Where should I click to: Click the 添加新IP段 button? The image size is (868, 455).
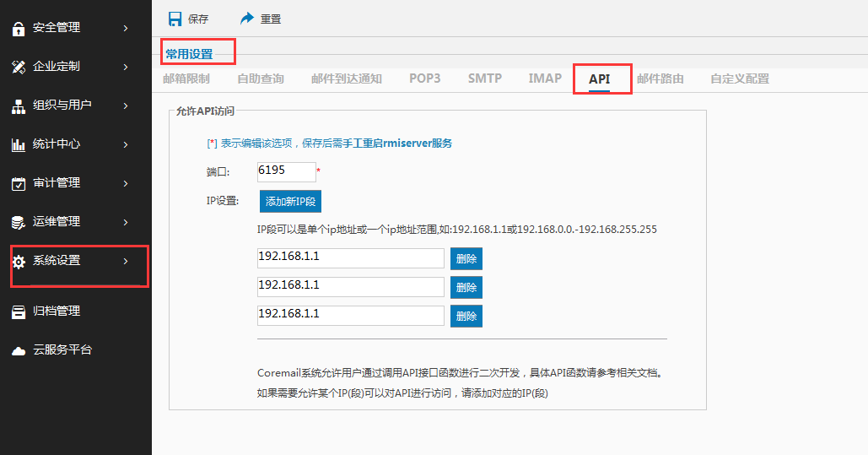[290, 202]
